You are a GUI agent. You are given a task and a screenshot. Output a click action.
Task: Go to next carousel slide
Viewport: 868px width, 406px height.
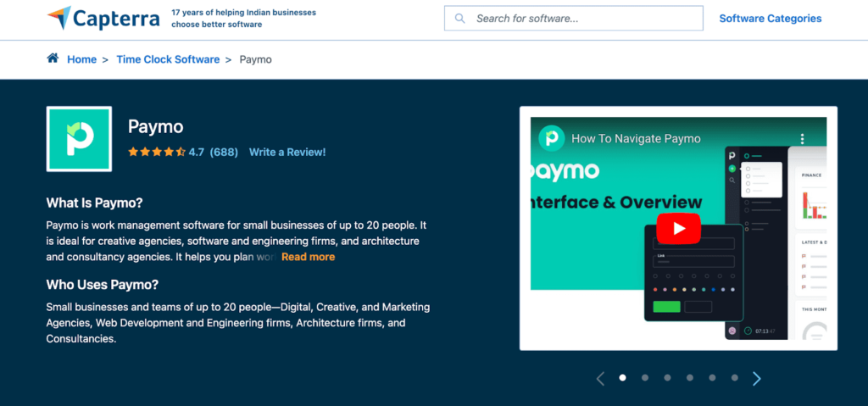pos(757,378)
